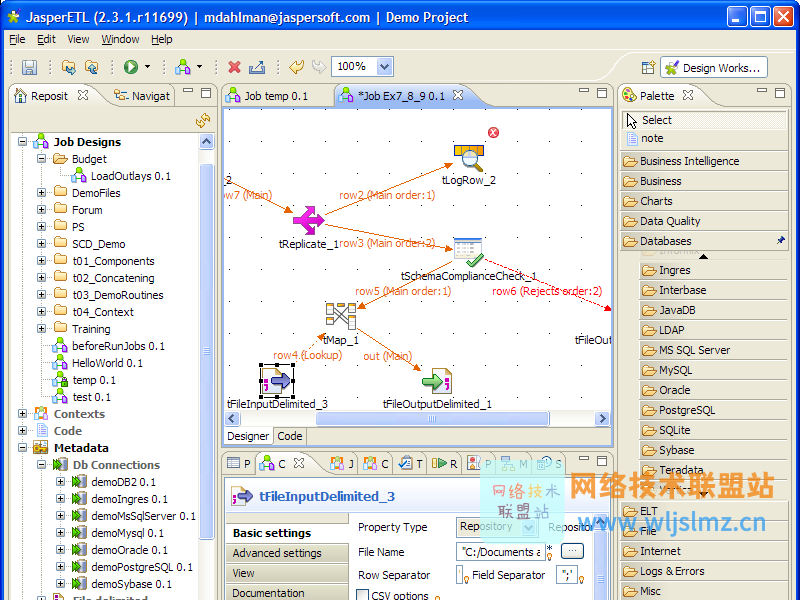The width and height of the screenshot is (800, 600).
Task: Click the canvas horizontal scrollbar thumb
Action: [432, 419]
